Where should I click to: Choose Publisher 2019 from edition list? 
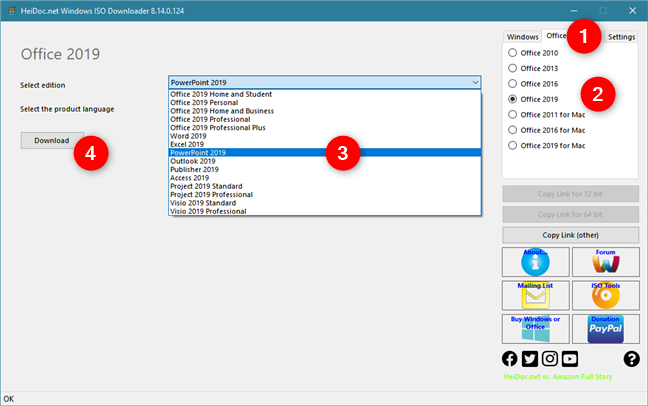325,170
